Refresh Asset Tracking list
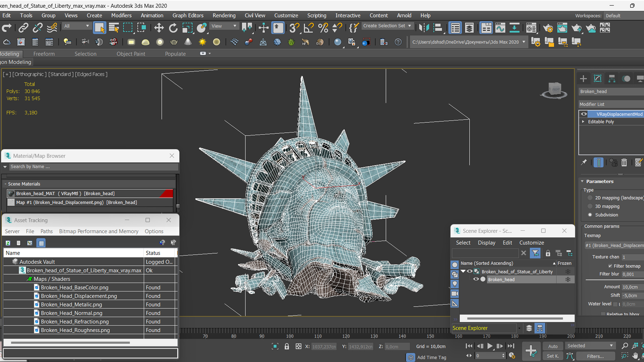644x362 pixels. (x=8, y=243)
